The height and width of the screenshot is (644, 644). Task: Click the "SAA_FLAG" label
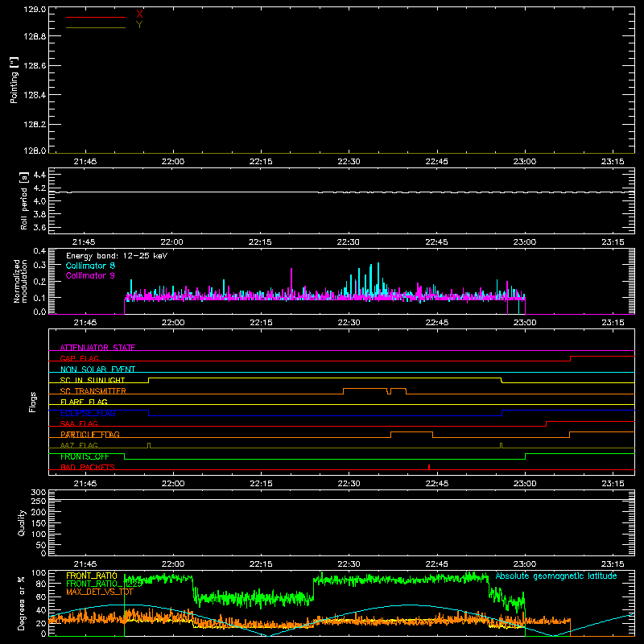[79, 423]
